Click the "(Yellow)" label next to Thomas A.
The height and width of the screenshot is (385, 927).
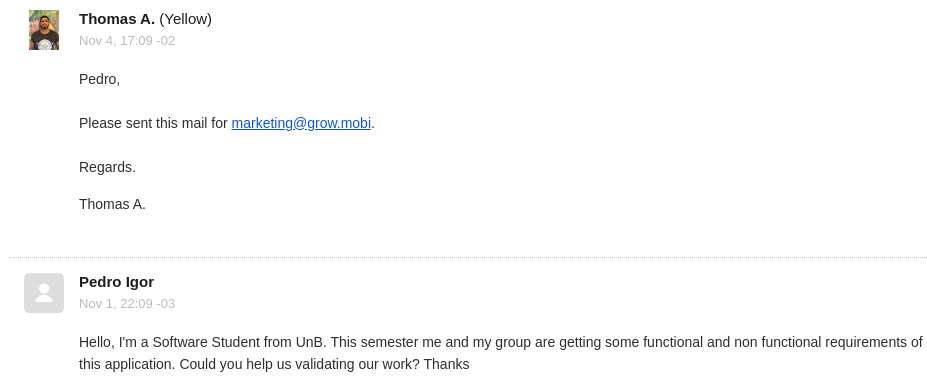tap(186, 19)
